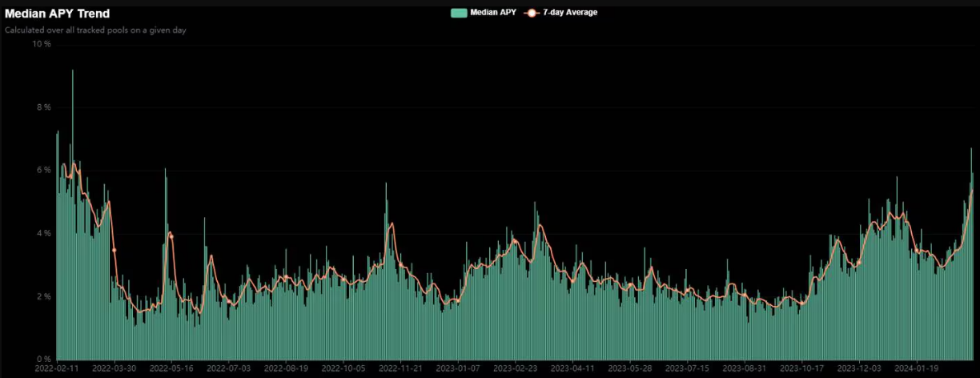Click the 2023-07-15 date label
980x378 pixels.
pos(687,369)
